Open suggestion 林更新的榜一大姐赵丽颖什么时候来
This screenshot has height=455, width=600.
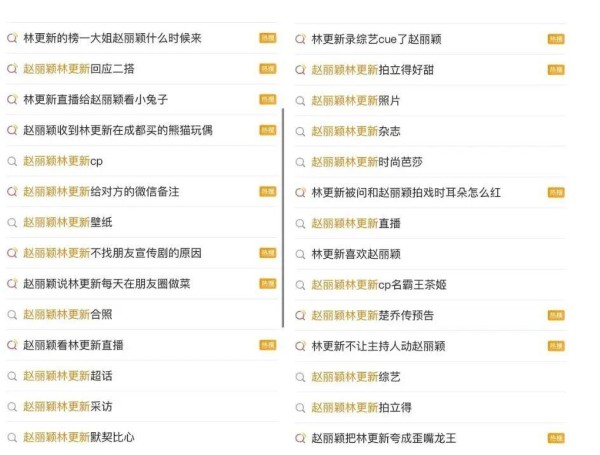tap(142, 38)
